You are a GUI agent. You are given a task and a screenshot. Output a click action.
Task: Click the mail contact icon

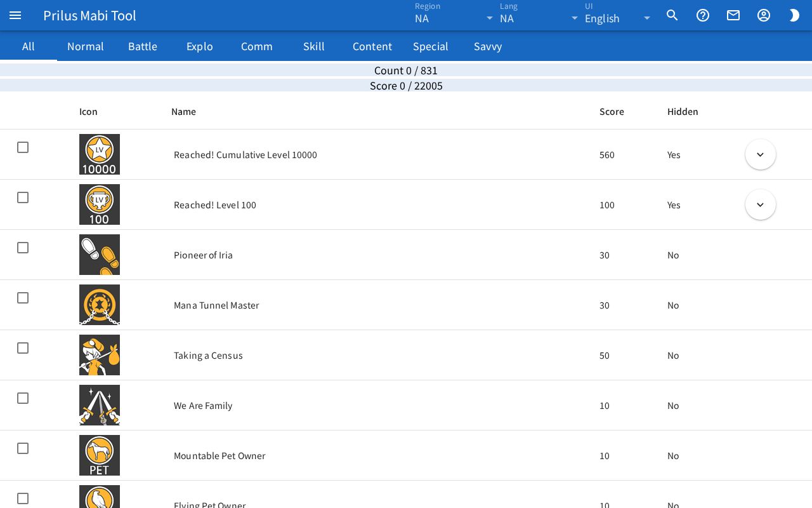point(733,15)
